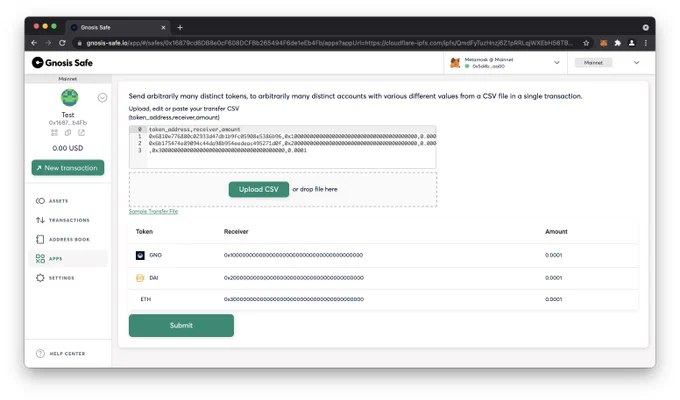Click the DAI receiver address

pyautogui.click(x=294, y=278)
